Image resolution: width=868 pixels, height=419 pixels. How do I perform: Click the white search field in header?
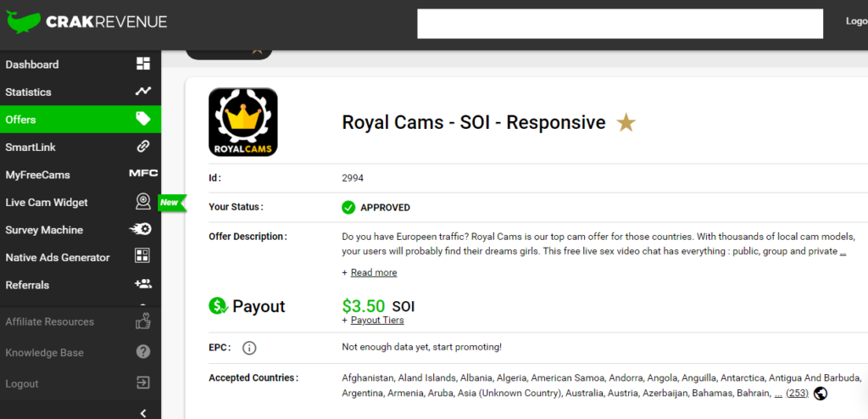620,23
